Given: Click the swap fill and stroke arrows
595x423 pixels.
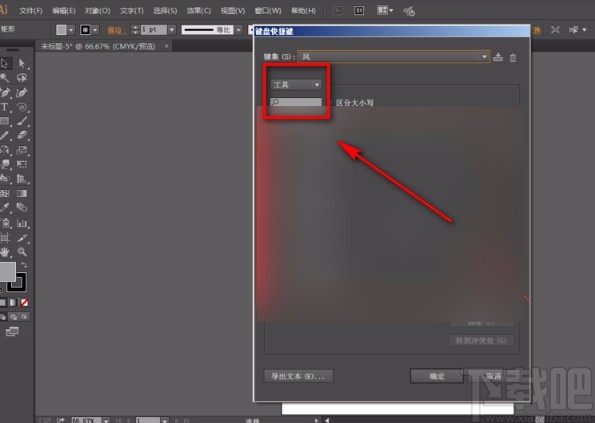Looking at the screenshot, I should [24, 265].
